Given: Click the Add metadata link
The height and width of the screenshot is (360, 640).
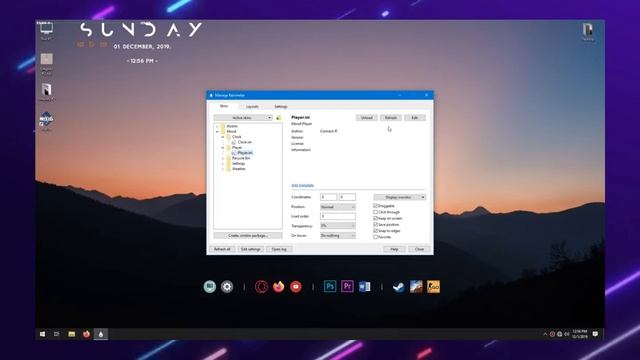Looking at the screenshot, I should click(x=302, y=185).
